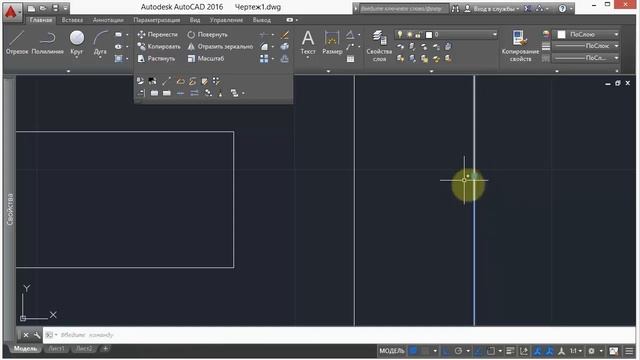Add a new layout with plus button
Viewport: 640px width, 360px height.
coord(105,349)
